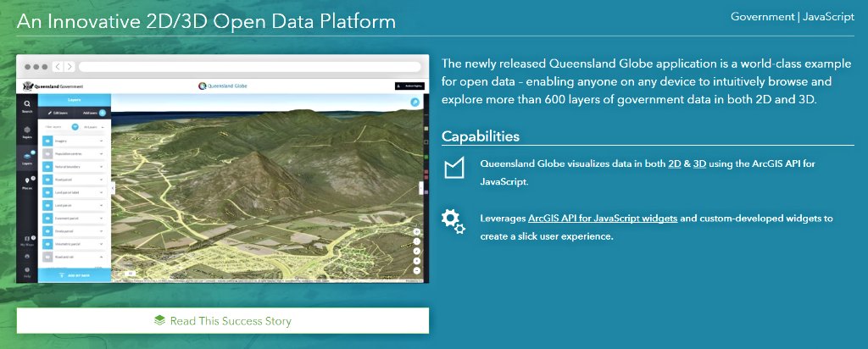Toggle visibility of the Natural boundary layer
Screen dimensions: 868x349
[x=47, y=167]
